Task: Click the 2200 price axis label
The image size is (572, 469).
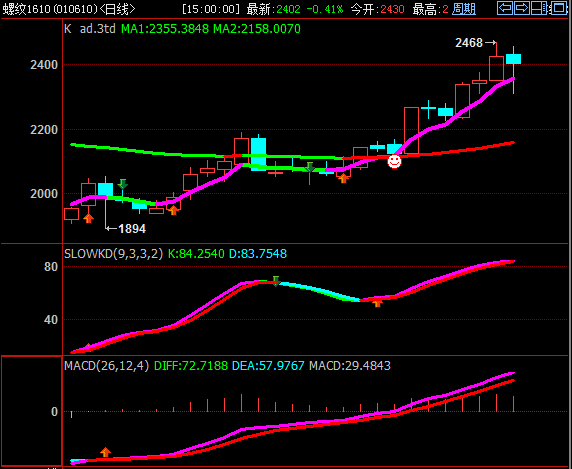Action: 44,130
